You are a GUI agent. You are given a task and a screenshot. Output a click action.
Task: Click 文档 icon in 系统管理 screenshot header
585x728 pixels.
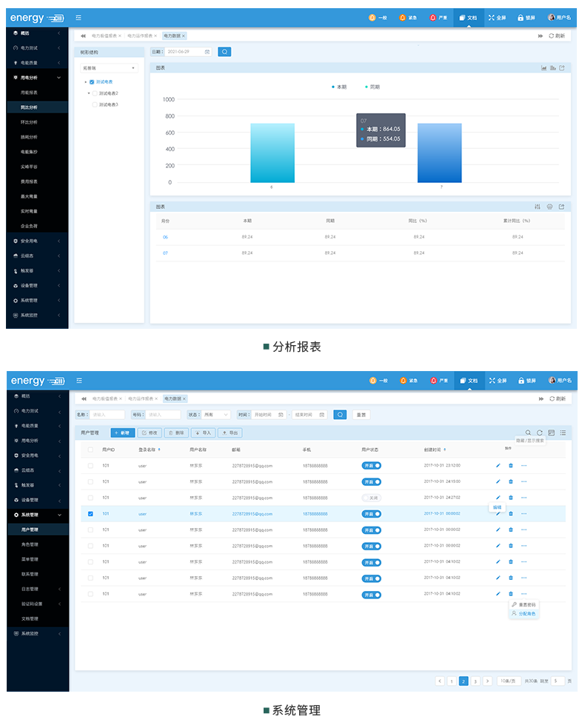click(x=463, y=381)
